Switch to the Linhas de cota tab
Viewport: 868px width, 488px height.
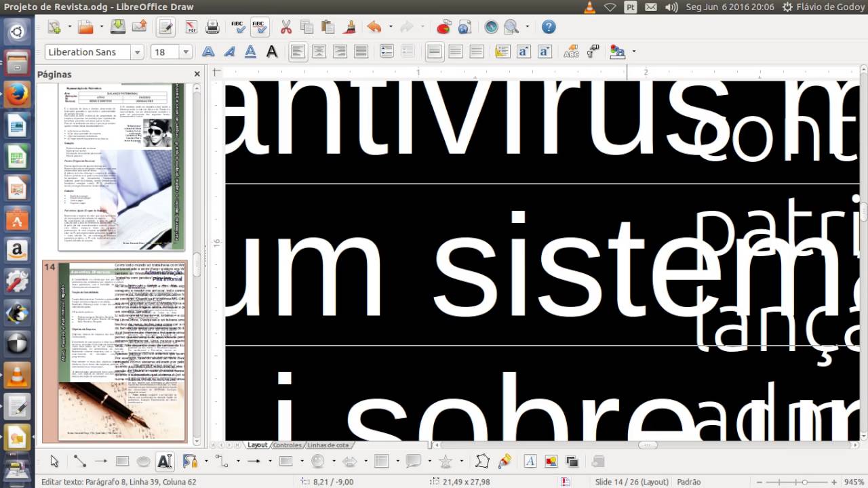pyautogui.click(x=328, y=445)
